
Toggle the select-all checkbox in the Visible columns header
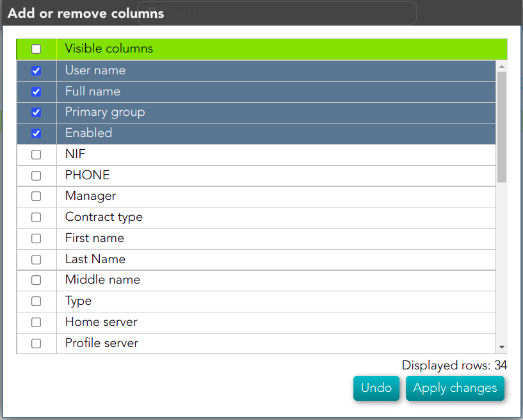click(36, 49)
